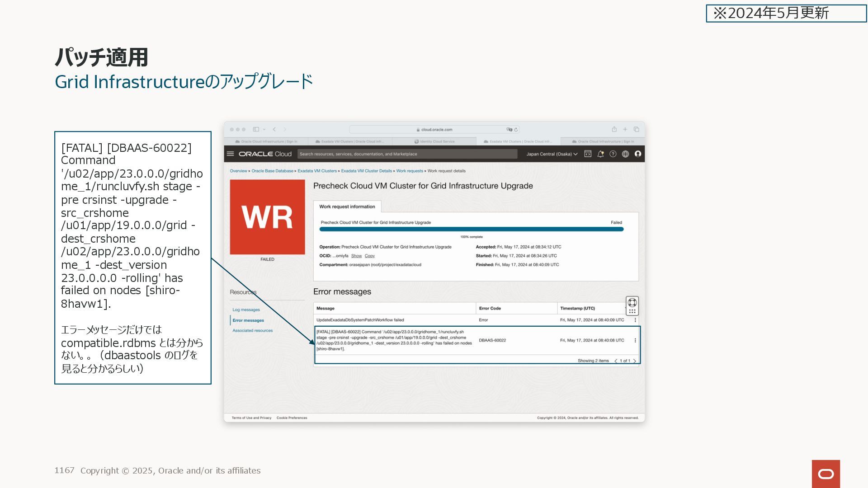Click the Log messages resource link

(x=246, y=310)
